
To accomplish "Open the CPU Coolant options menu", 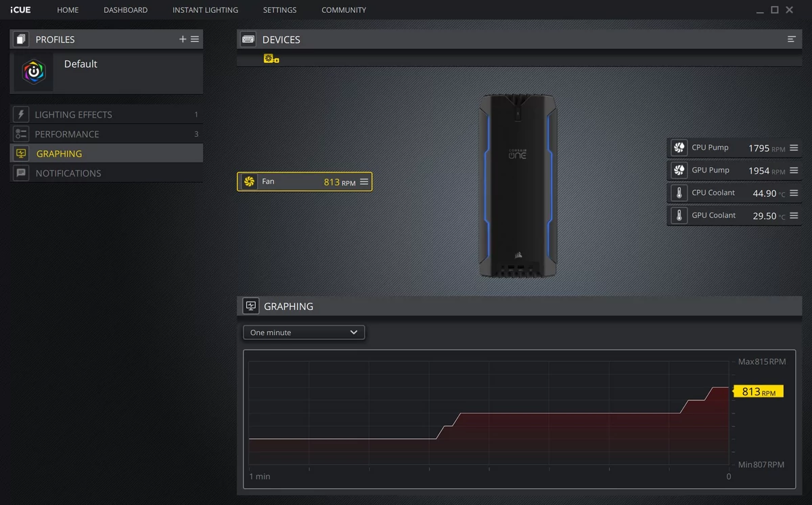I will coord(794,193).
